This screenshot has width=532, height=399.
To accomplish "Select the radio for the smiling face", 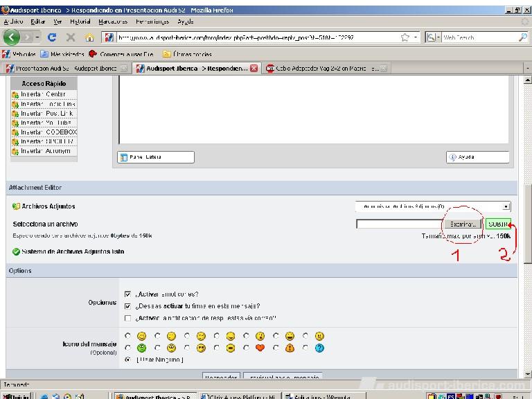I will [x=127, y=335].
